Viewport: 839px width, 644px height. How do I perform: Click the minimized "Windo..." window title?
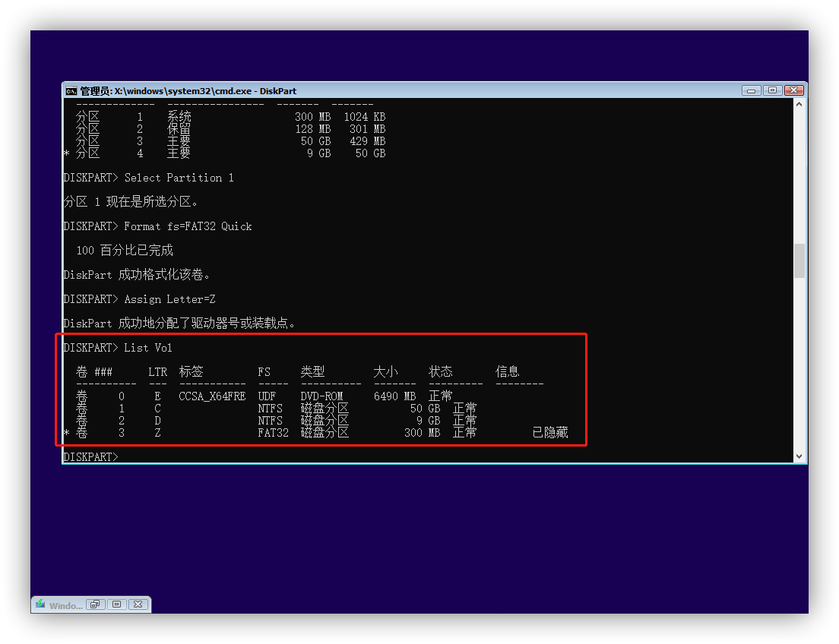click(65, 606)
